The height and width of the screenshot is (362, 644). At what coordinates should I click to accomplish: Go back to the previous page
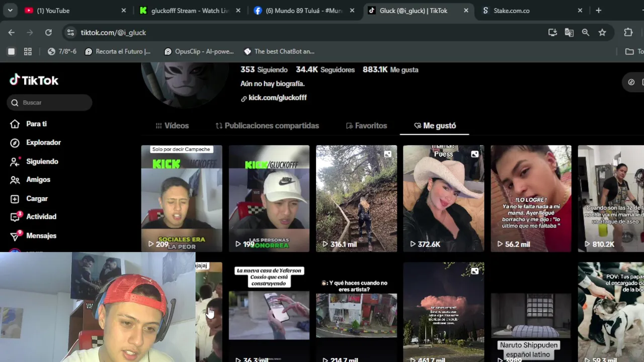point(12,32)
